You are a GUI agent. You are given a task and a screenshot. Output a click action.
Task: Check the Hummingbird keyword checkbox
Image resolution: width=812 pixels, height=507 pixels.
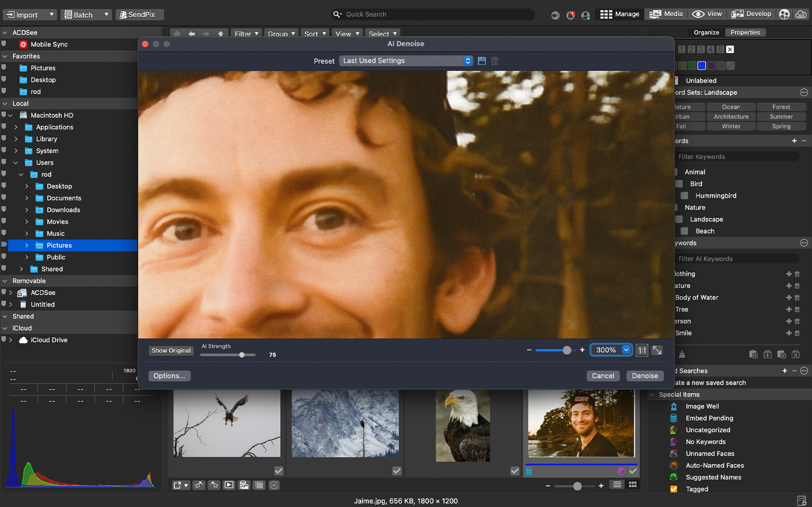[684, 196]
